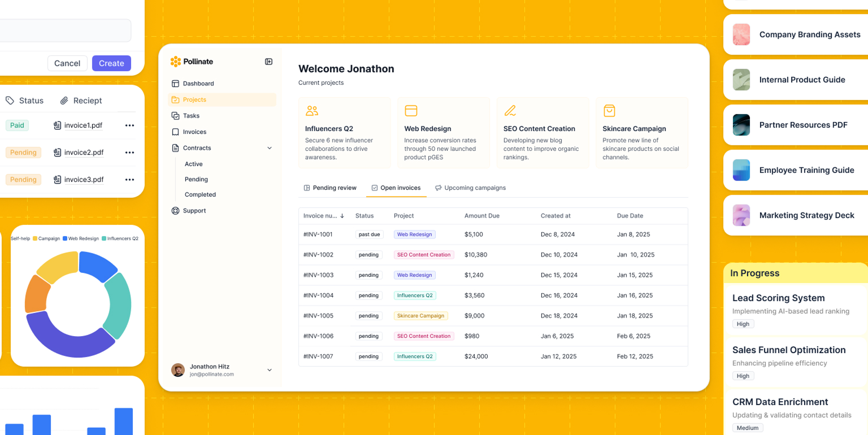This screenshot has width=868, height=435.
Task: Sort by Invoice number column arrow
Action: tap(342, 216)
